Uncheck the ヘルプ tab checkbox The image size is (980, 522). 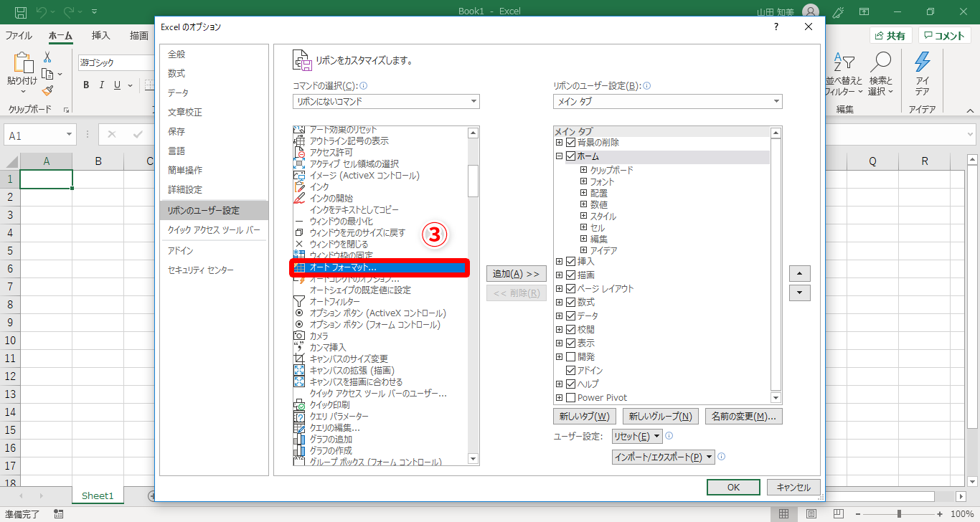pos(571,384)
